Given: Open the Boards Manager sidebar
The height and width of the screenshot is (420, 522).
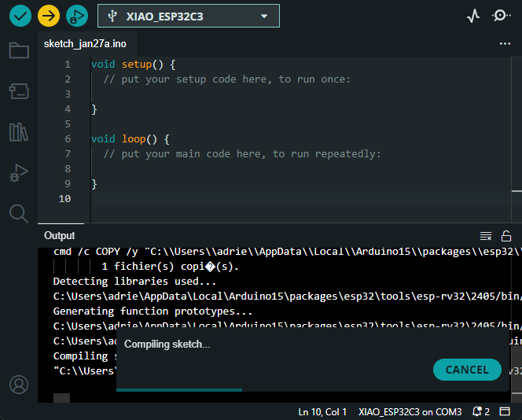Looking at the screenshot, I should [x=19, y=91].
